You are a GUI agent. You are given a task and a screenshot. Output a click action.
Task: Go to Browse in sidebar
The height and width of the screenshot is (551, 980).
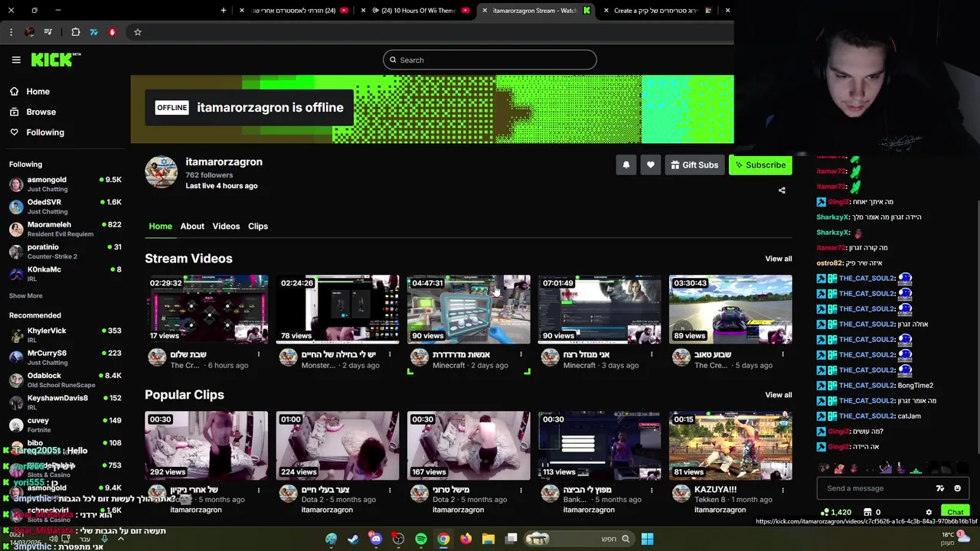(41, 112)
